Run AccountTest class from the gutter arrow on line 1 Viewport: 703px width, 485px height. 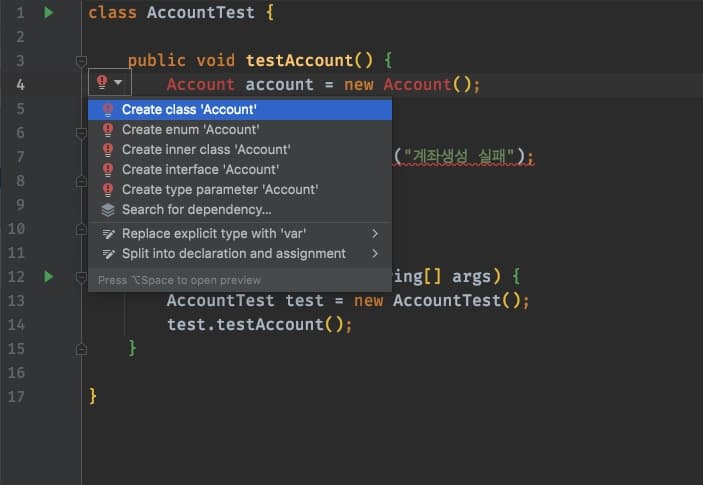coord(49,13)
